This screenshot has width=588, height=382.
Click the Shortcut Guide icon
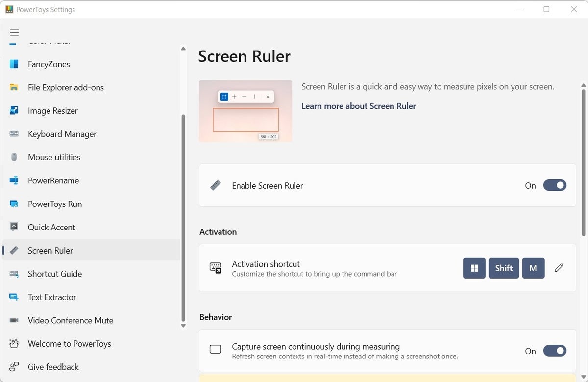pos(14,274)
